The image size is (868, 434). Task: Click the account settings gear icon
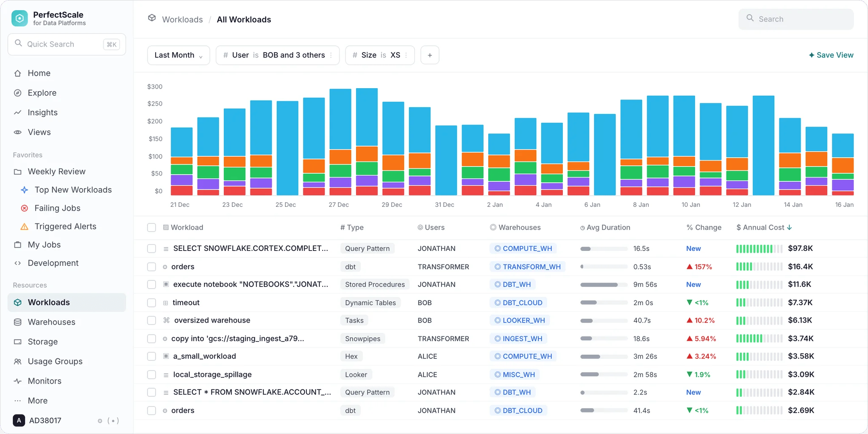click(100, 421)
